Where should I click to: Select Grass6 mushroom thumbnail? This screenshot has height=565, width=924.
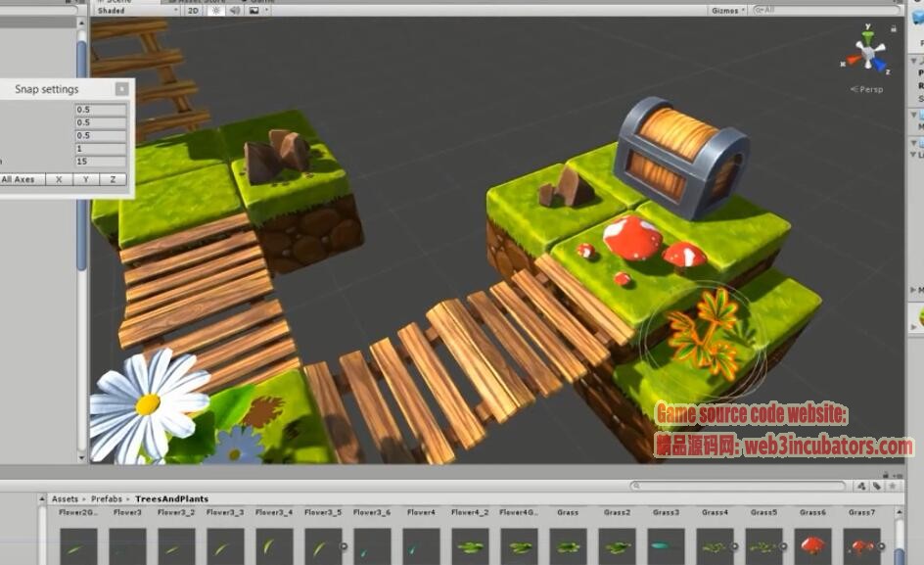tap(812, 546)
